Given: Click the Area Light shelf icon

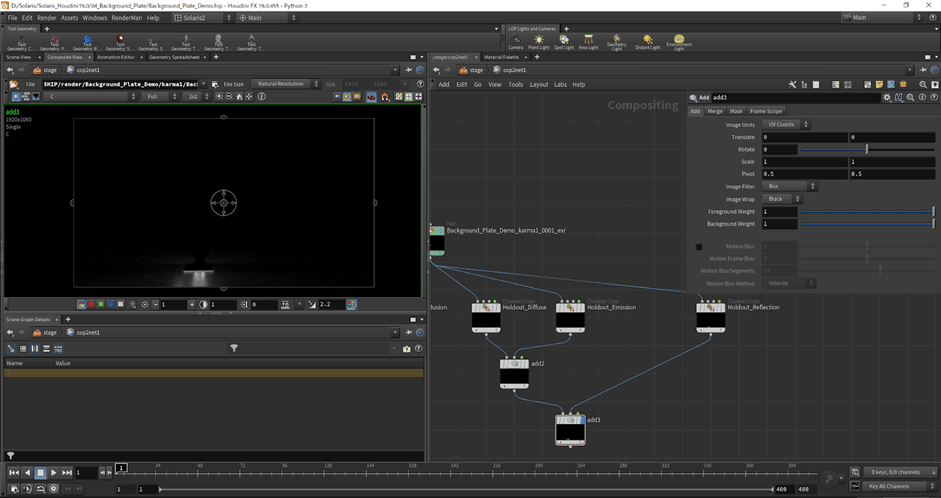Looking at the screenshot, I should coord(591,41).
